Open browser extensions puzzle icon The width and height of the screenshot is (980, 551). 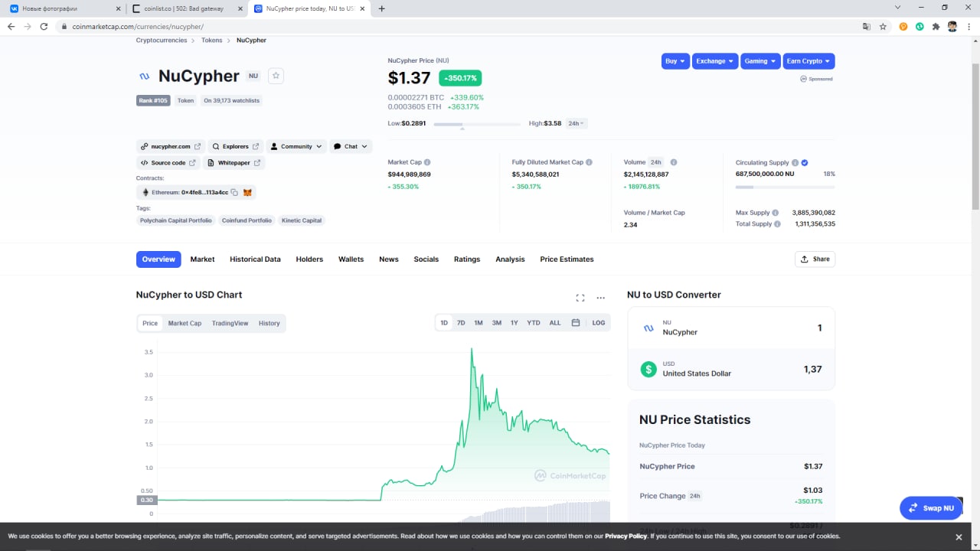936,26
